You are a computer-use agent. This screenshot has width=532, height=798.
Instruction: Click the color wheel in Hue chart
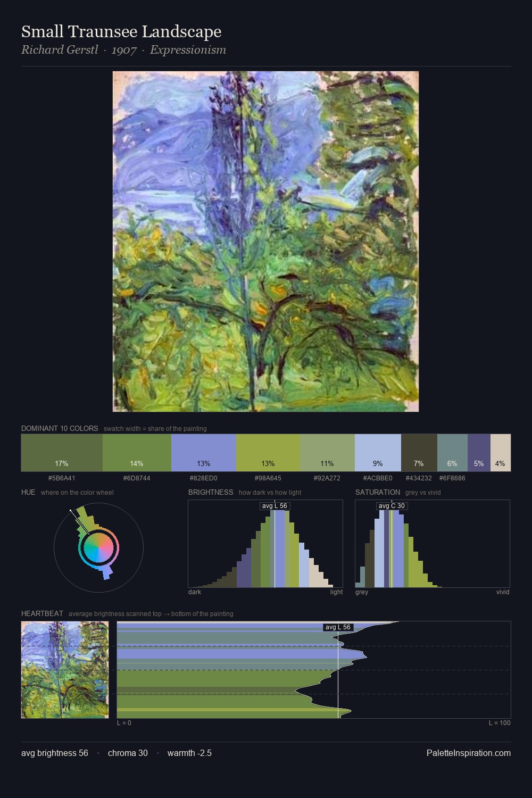pyautogui.click(x=98, y=547)
